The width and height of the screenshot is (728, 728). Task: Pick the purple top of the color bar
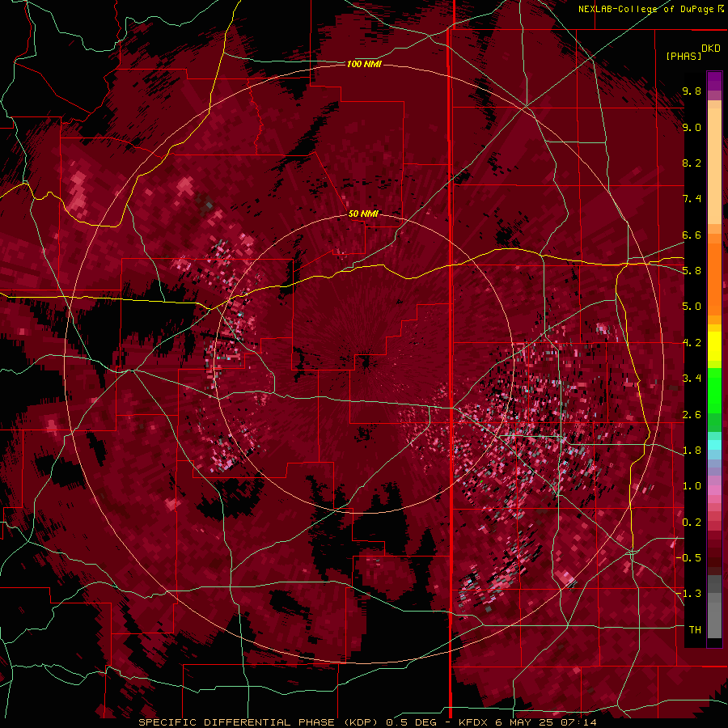click(714, 81)
